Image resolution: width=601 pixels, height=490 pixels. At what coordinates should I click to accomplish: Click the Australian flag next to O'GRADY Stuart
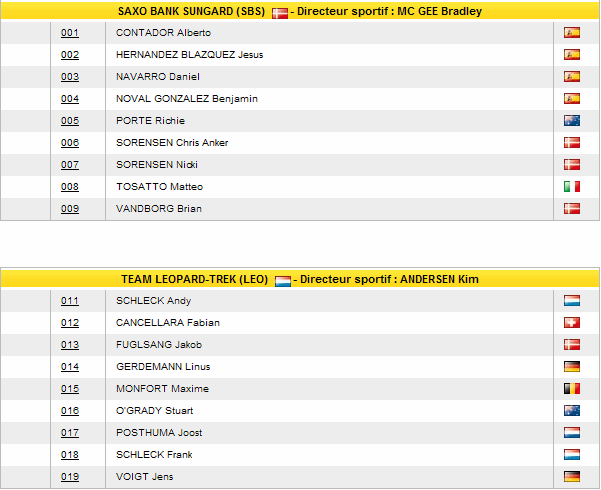572,411
